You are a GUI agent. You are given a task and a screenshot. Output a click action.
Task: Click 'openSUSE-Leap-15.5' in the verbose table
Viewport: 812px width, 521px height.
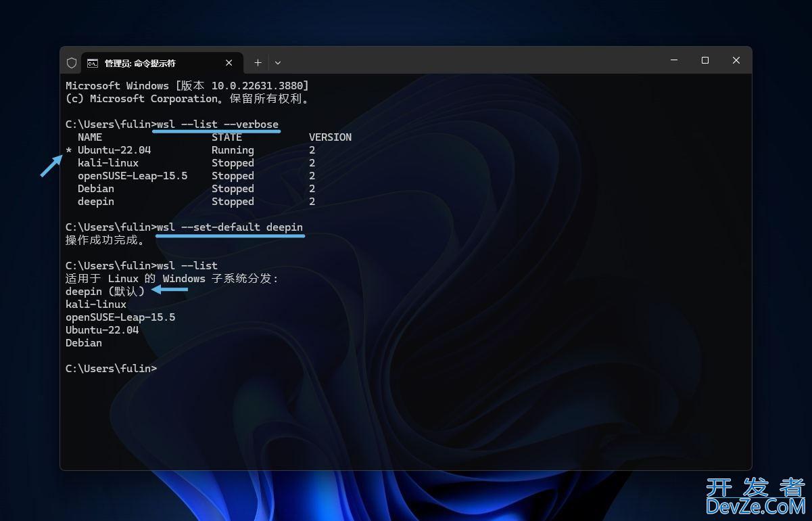click(133, 176)
